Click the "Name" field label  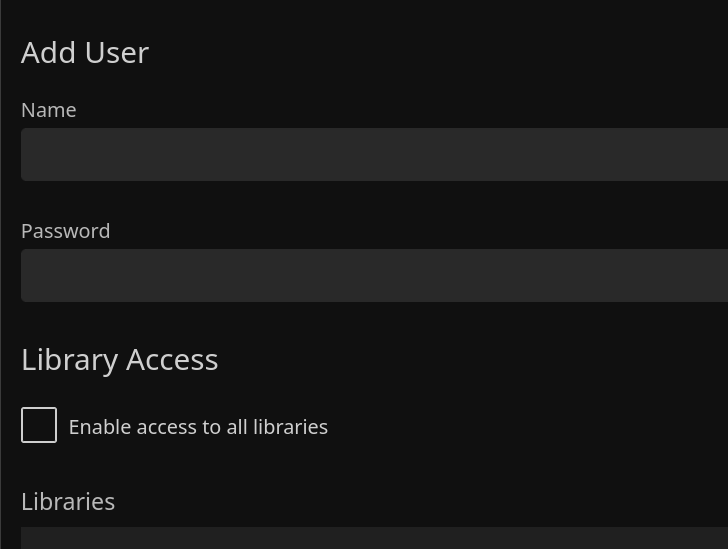click(49, 110)
